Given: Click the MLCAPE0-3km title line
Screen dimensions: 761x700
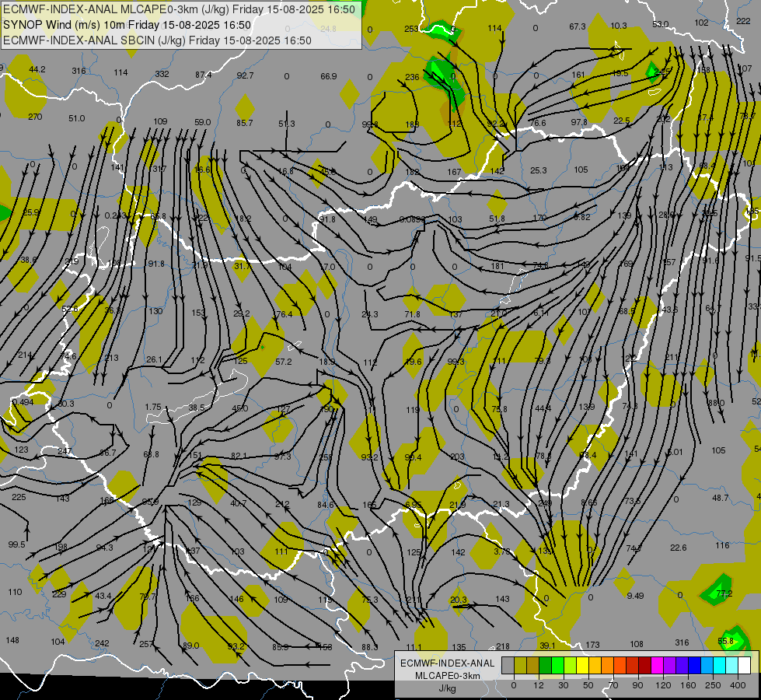Looking at the screenshot, I should point(179,9).
